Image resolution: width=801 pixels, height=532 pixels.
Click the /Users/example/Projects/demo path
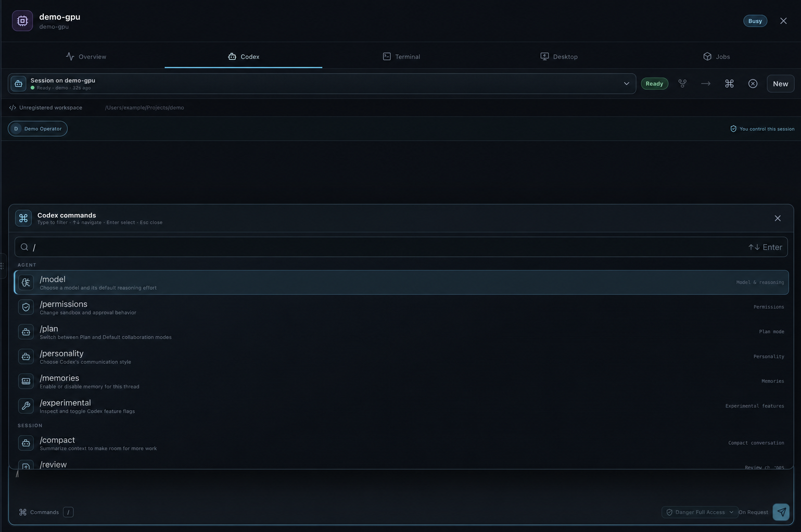(x=144, y=108)
